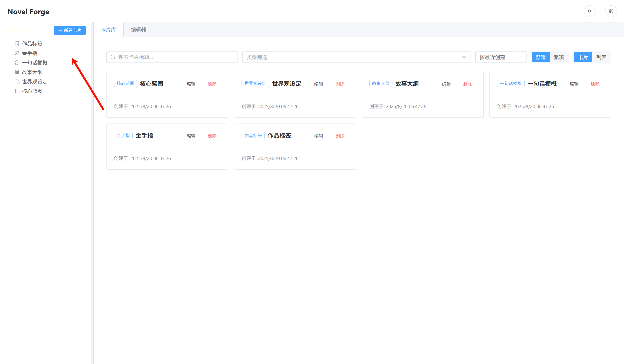
Task: Open the 按最近创建 sort dropdown
Action: coord(501,57)
